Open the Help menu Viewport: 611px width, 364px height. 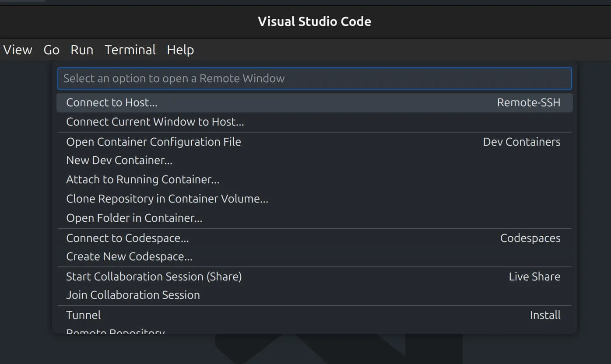180,50
